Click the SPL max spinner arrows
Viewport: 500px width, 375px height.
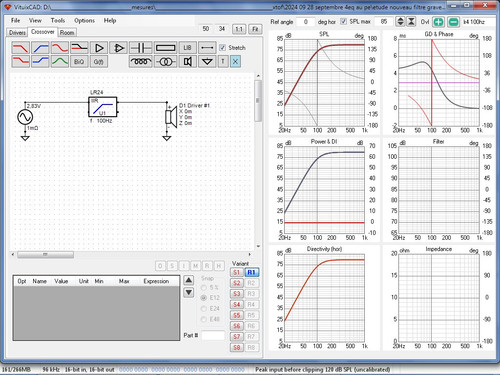pos(400,22)
